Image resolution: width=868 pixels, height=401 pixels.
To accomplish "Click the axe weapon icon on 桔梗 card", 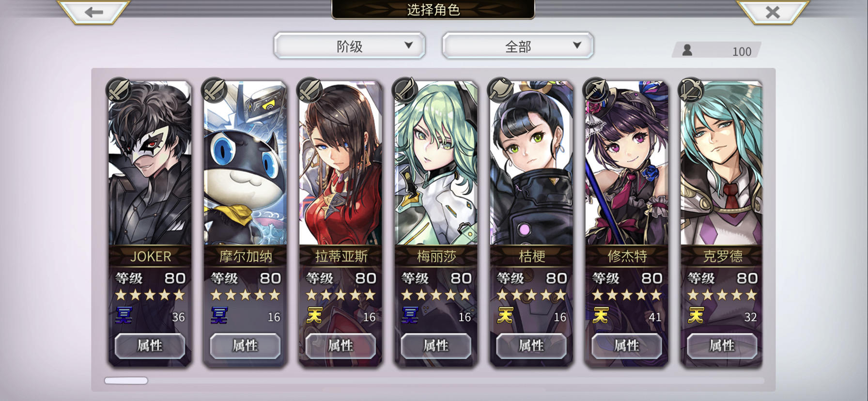I will pos(500,90).
